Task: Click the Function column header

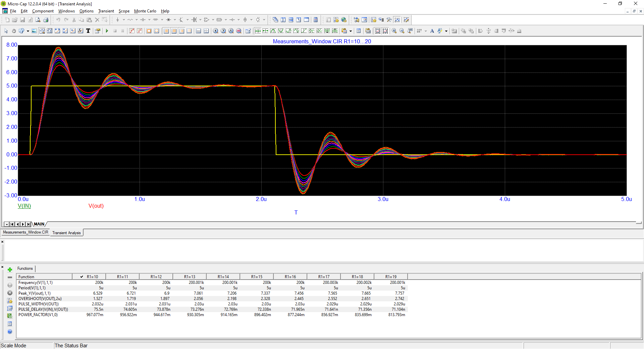Action: (44, 277)
